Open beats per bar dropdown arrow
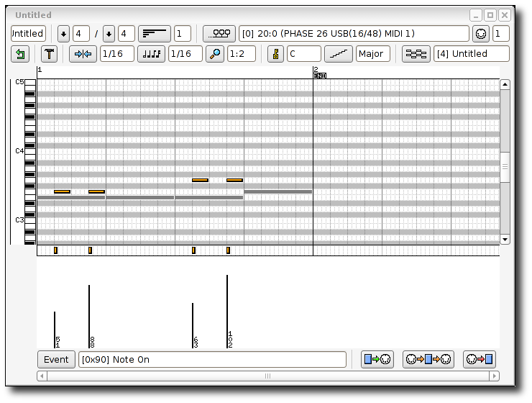The width and height of the screenshot is (532, 403). (x=63, y=34)
